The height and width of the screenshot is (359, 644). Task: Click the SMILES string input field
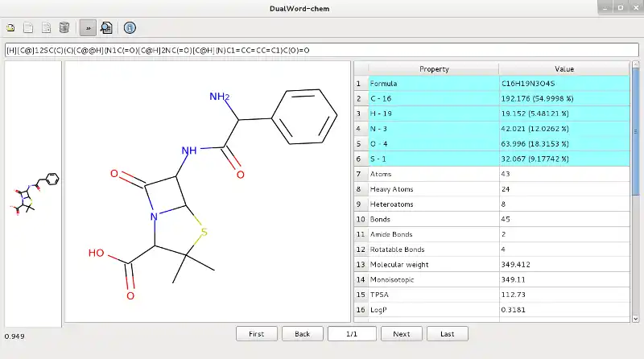321,50
